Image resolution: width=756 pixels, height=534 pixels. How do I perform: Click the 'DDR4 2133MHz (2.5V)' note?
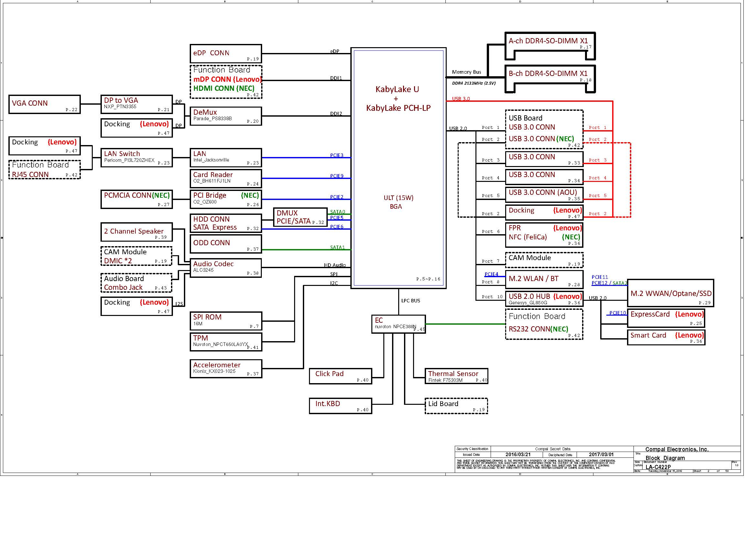point(474,83)
